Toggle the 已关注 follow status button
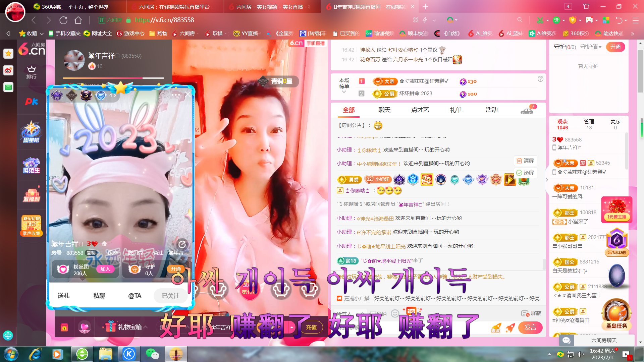This screenshot has height=362, width=644. click(x=171, y=296)
